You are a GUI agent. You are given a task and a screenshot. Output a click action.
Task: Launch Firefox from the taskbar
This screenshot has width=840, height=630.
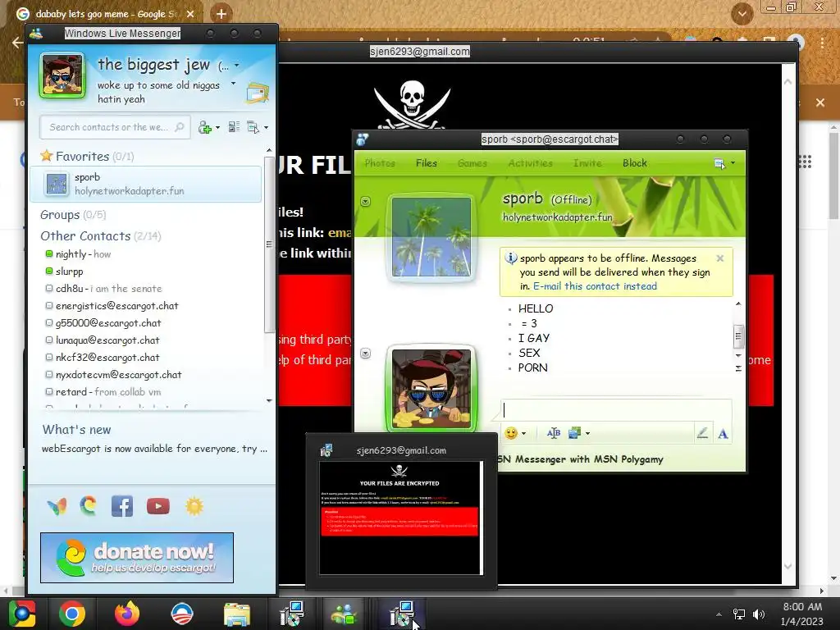[x=127, y=614]
